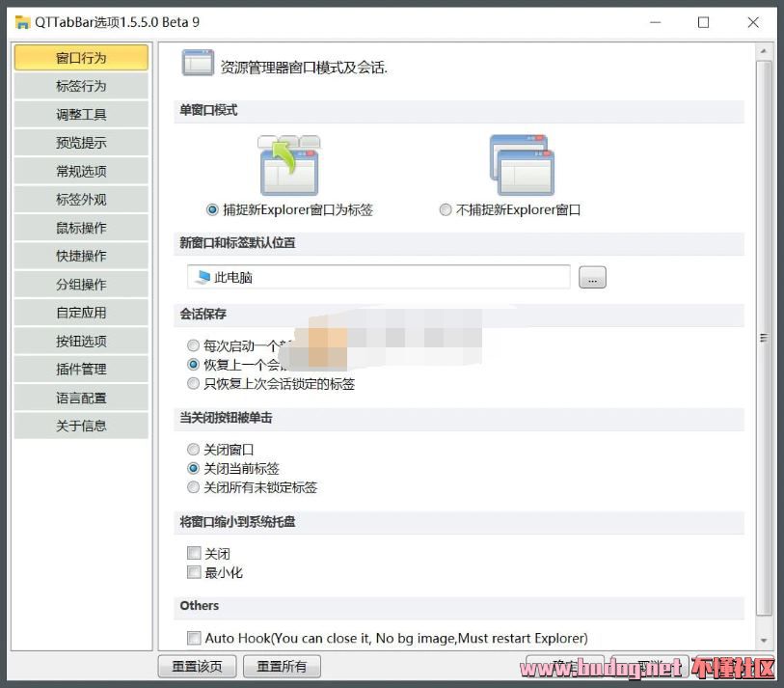Open 预览提示 settings
The width and height of the screenshot is (784, 688).
coord(81,143)
